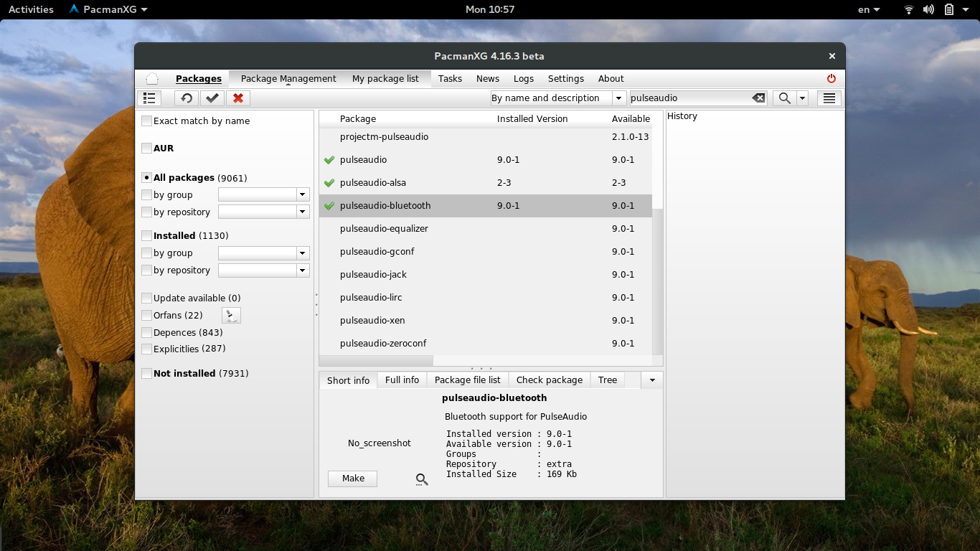Toggle Explicitlies checkbox
This screenshot has height=551, width=980.
pos(147,349)
